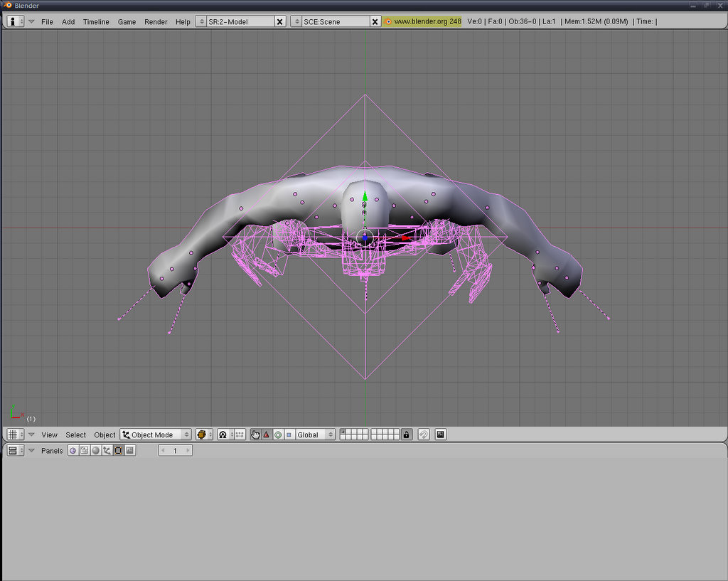728x581 pixels.
Task: Open the Select menu in 3D view header
Action: point(75,435)
